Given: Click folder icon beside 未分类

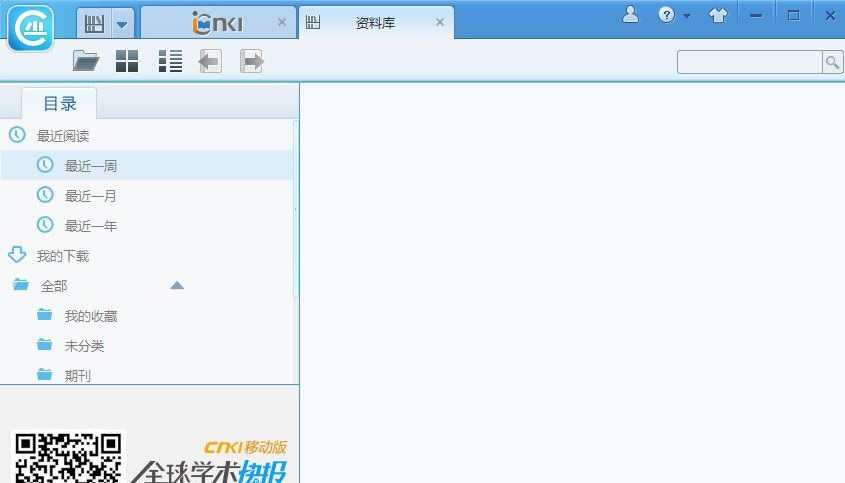Looking at the screenshot, I should 45,344.
